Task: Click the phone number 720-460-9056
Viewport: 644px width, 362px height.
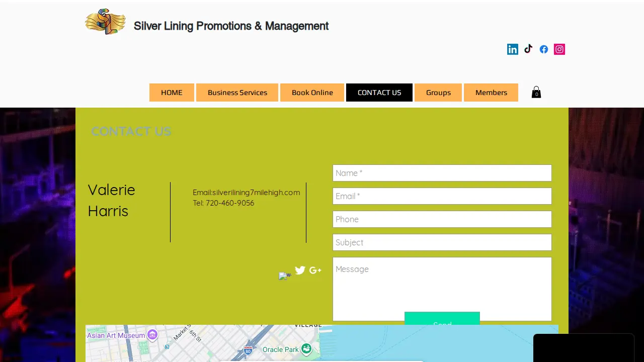Action: tap(230, 203)
